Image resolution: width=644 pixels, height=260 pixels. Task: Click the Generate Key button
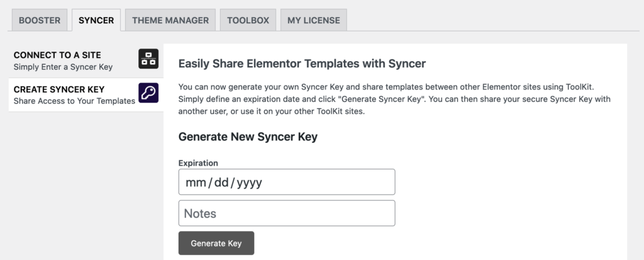click(216, 243)
